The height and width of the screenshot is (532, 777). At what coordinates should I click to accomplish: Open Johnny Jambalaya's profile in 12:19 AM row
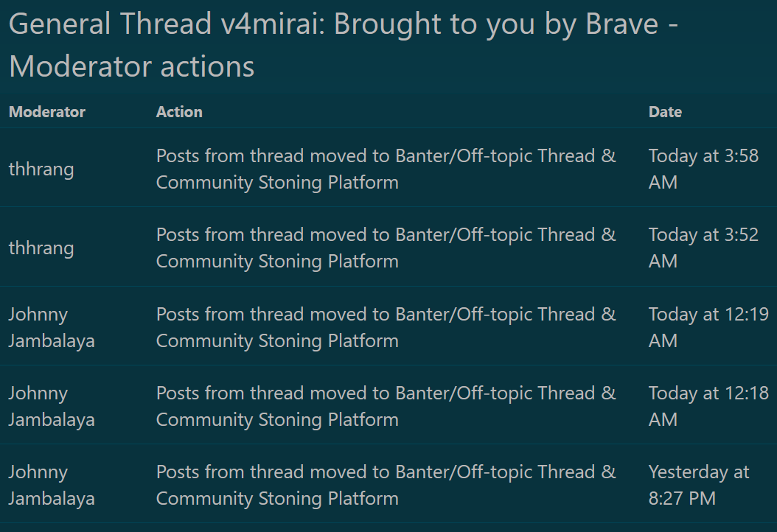click(52, 327)
